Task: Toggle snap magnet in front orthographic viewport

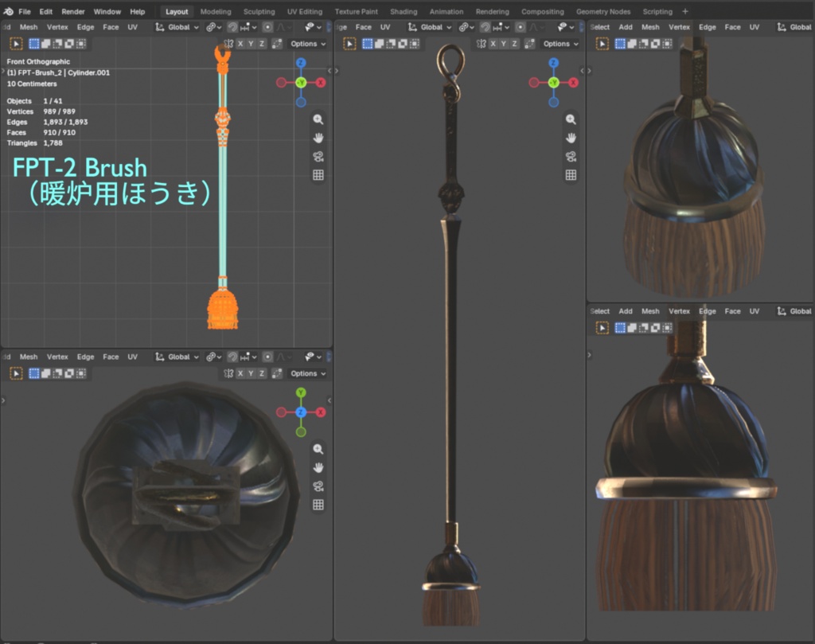Action: pyautogui.click(x=232, y=27)
